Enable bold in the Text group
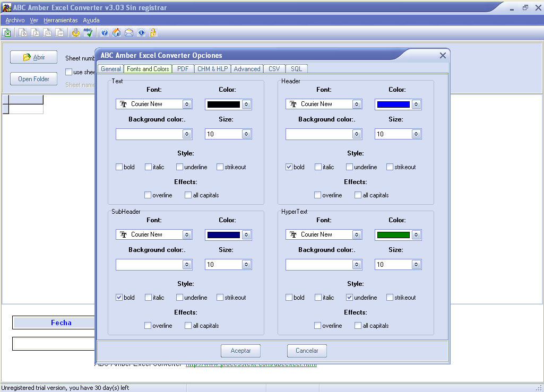The height and width of the screenshot is (392, 544). point(119,167)
